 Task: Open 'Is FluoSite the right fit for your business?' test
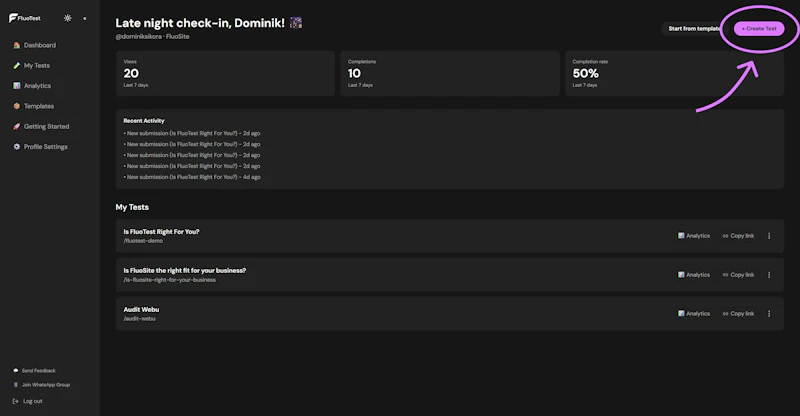(185, 271)
